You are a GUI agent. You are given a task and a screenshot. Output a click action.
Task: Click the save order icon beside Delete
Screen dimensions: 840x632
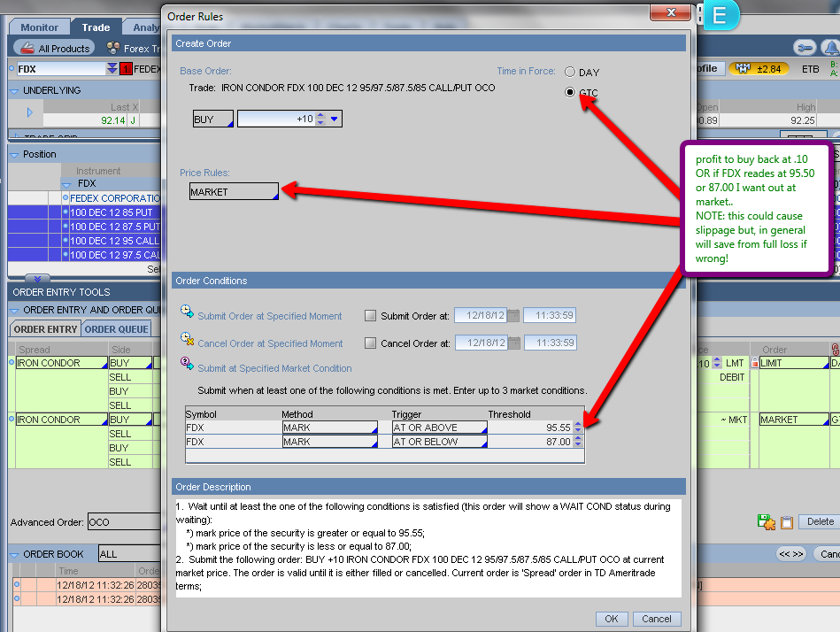(x=766, y=522)
